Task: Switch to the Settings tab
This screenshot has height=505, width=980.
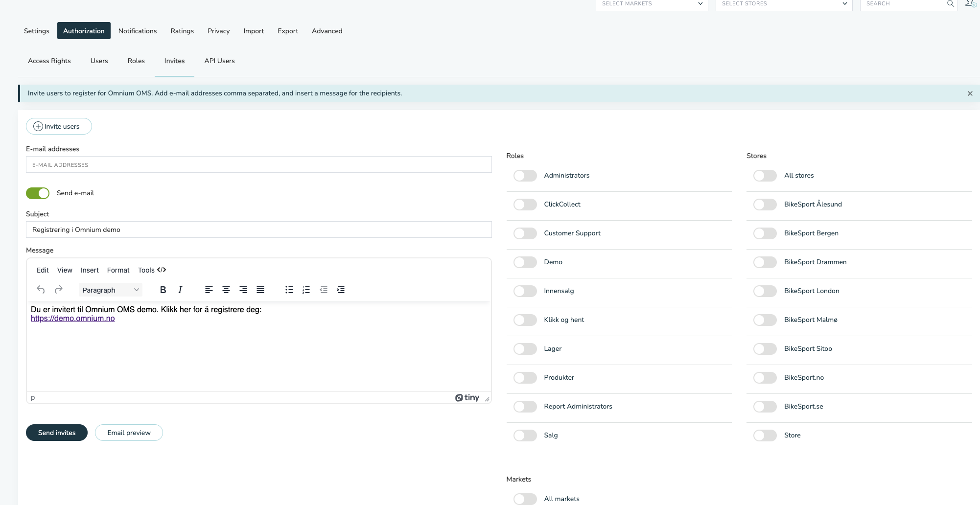Action: click(x=37, y=31)
